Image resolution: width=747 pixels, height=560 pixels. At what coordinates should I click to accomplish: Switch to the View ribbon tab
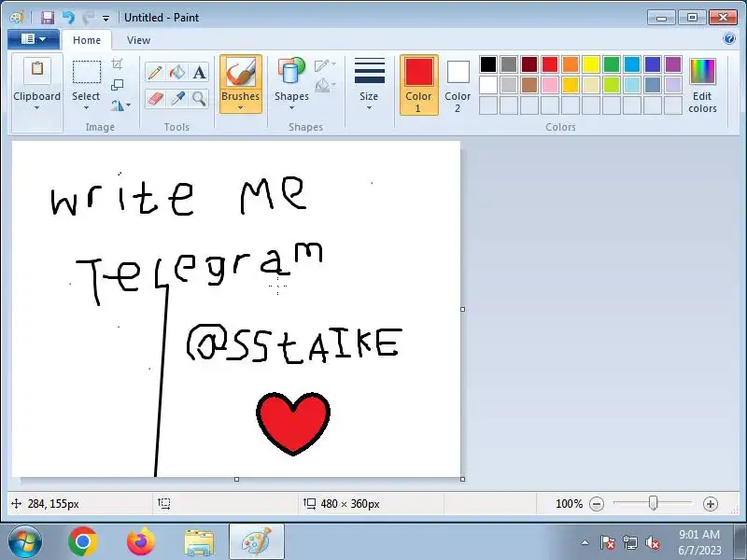tap(138, 40)
